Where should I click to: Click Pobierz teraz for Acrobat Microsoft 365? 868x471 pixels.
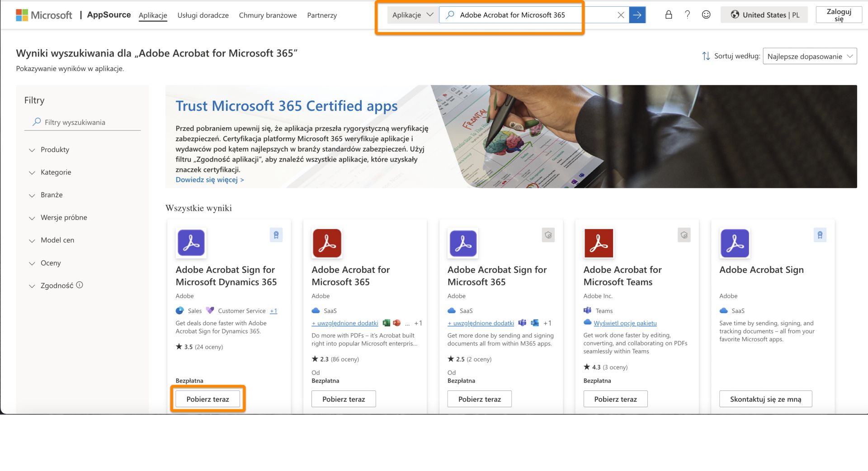(x=344, y=399)
